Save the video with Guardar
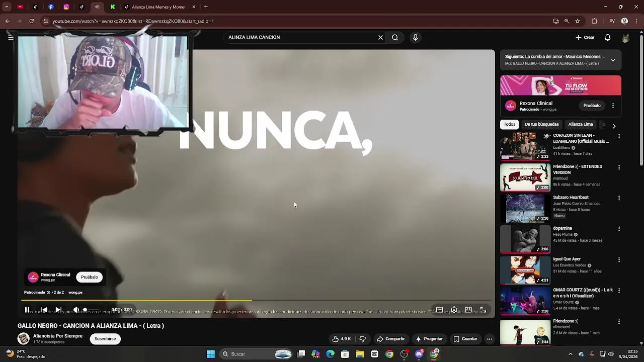 (465, 339)
